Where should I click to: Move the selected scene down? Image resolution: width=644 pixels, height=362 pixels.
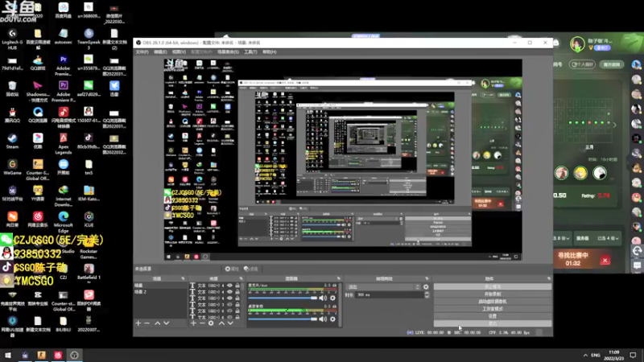click(167, 323)
